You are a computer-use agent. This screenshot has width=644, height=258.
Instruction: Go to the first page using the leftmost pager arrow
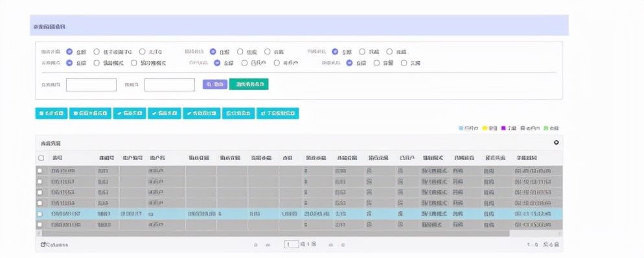(256, 245)
